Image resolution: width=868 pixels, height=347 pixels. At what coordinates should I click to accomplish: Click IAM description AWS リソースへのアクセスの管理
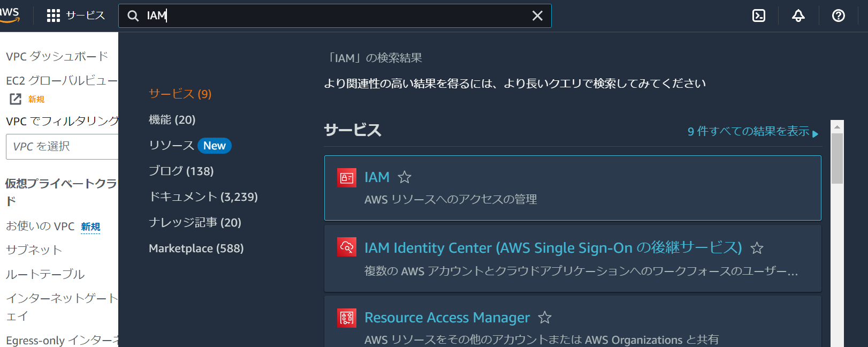tap(451, 199)
